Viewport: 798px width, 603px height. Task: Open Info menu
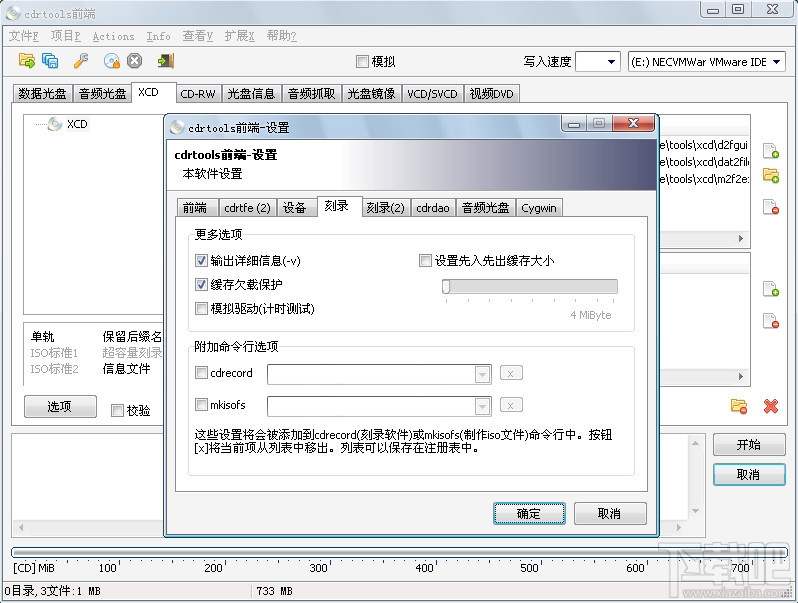(x=158, y=36)
